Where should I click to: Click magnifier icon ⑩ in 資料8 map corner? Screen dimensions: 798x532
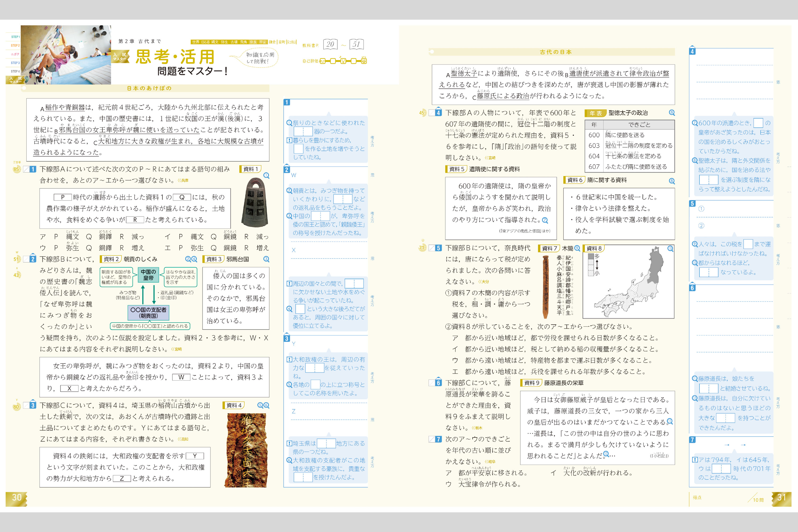coord(670,248)
